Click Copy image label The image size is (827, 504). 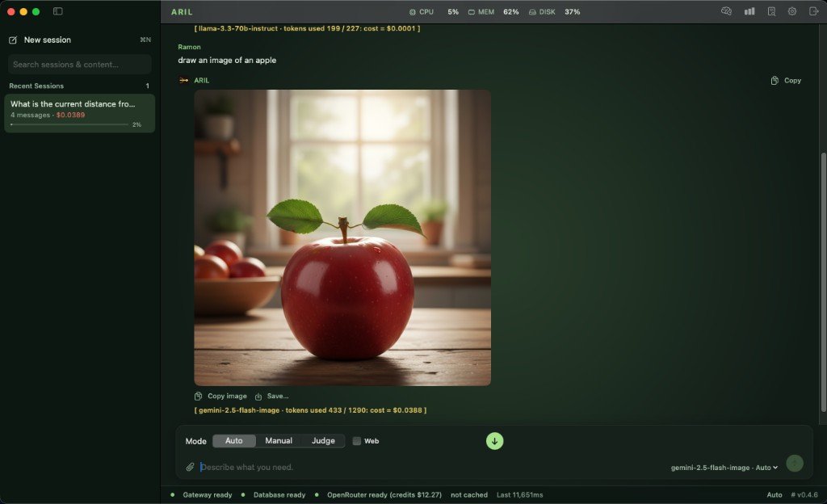pyautogui.click(x=227, y=396)
